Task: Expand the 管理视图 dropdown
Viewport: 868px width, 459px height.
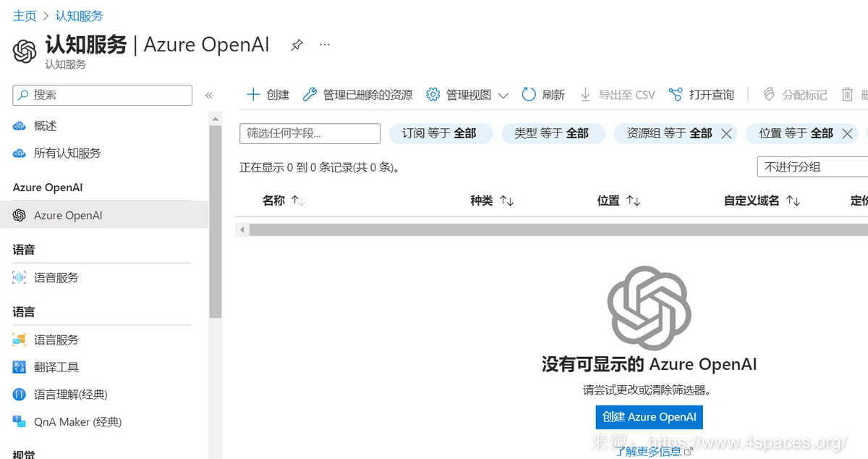Action: point(467,95)
